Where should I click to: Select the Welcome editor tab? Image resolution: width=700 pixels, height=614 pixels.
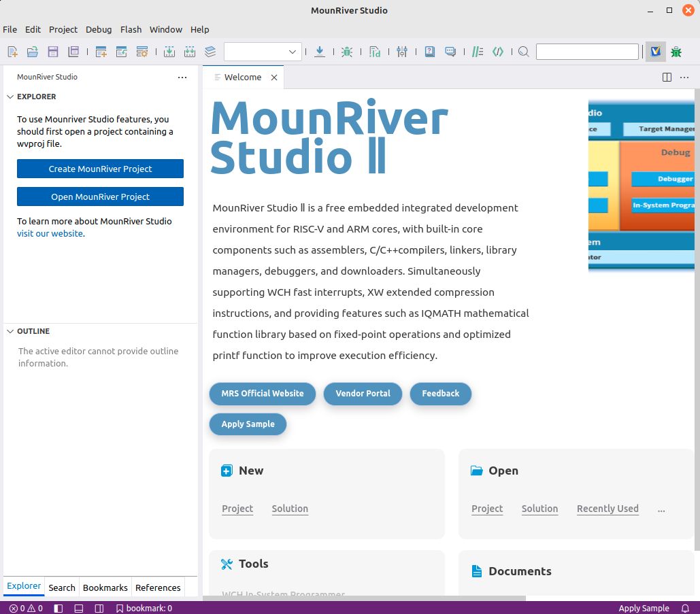[x=242, y=78]
